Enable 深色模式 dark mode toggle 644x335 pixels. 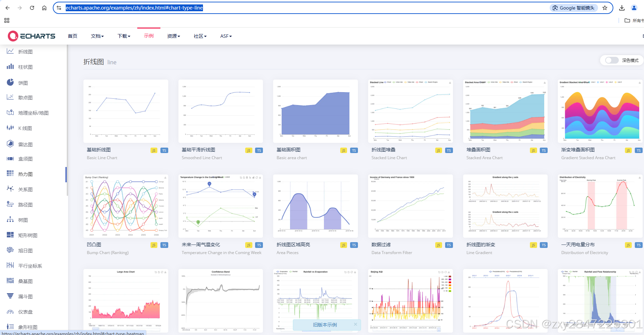[x=611, y=60]
